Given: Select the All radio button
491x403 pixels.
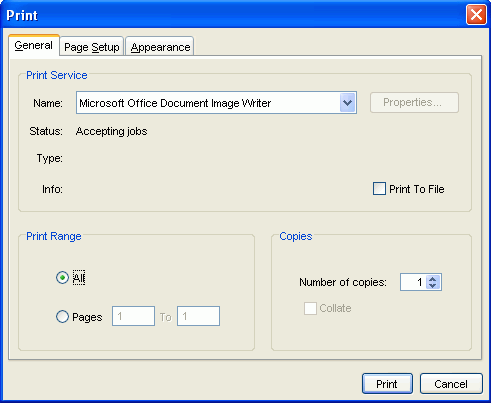Looking at the screenshot, I should [x=62, y=278].
